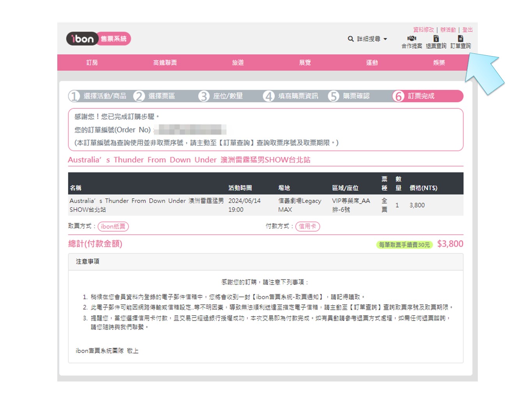Click the 全票 ticket type cell
This screenshot has height=399, width=532.
[x=384, y=205]
